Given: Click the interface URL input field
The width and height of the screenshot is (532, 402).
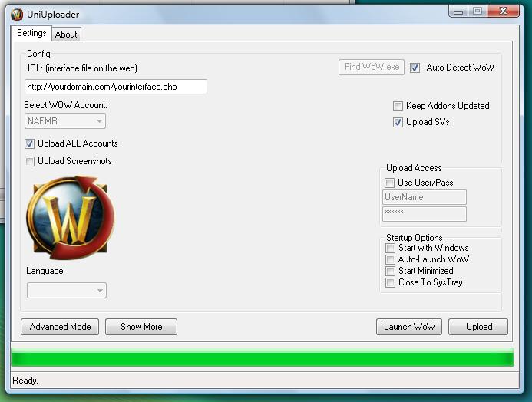Looking at the screenshot, I should pos(116,87).
